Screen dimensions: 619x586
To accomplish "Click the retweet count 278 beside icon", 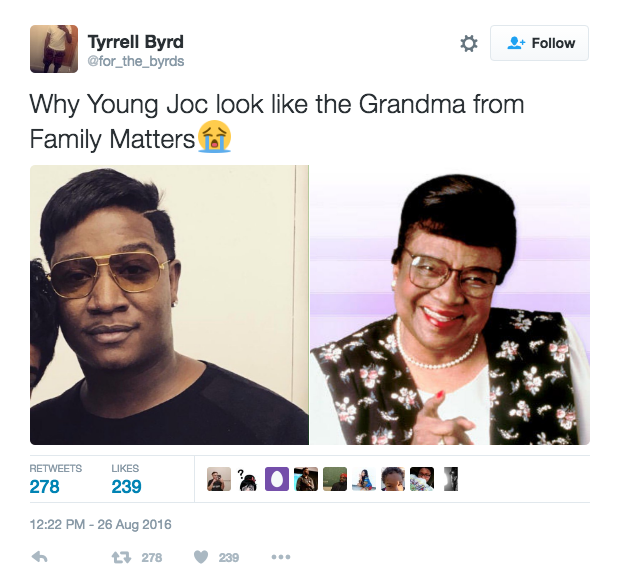I will point(152,558).
